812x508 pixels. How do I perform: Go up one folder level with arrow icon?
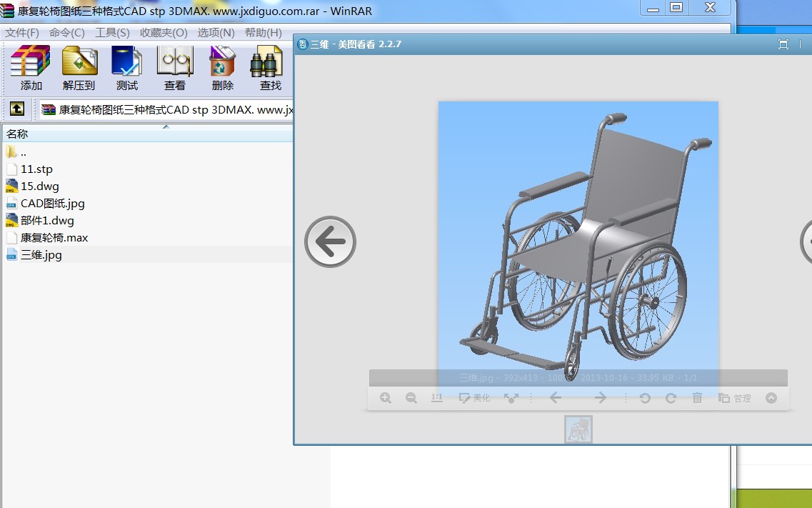[17, 109]
